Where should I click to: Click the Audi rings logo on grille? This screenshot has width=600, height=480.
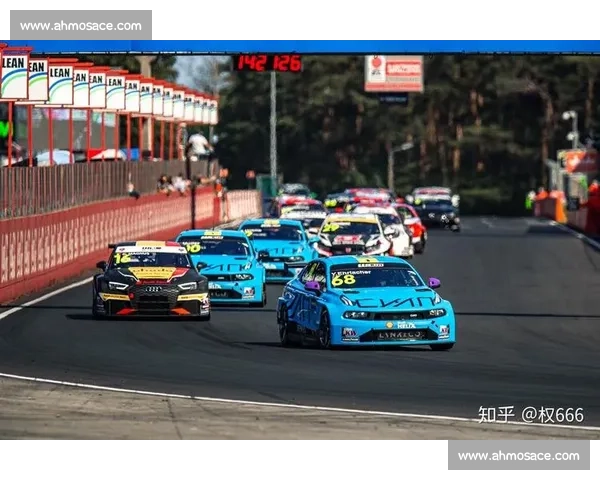[152, 290]
